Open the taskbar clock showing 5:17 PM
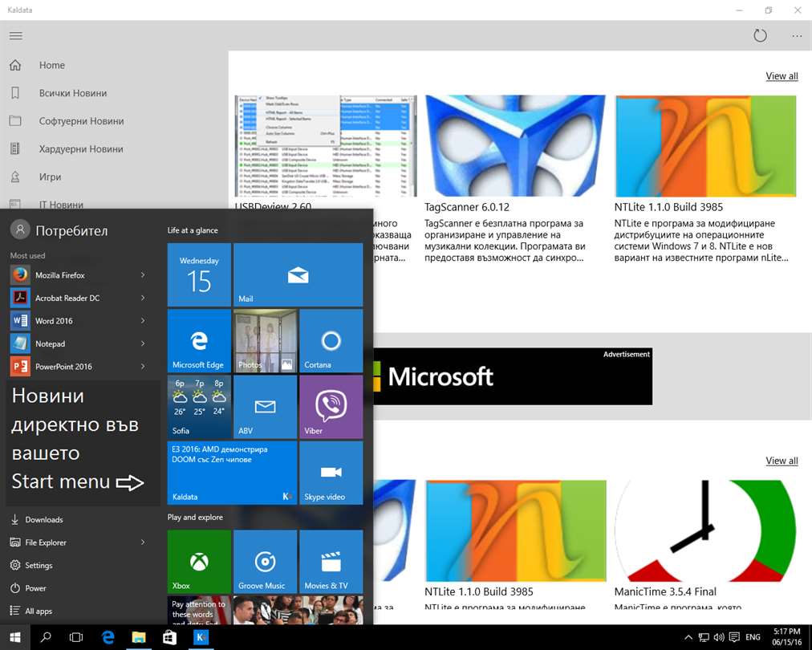This screenshot has width=812, height=650. (x=786, y=637)
